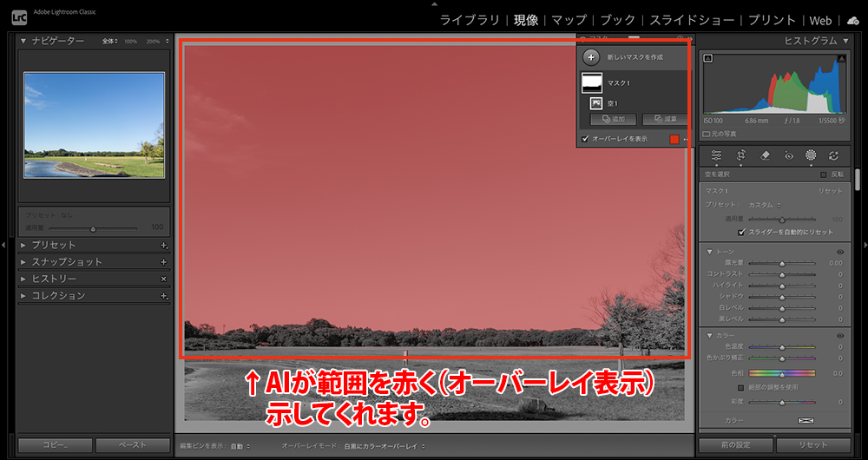Screen dimensions: 868x460
Task: Click the マスク1 リセット link
Action: point(831,191)
